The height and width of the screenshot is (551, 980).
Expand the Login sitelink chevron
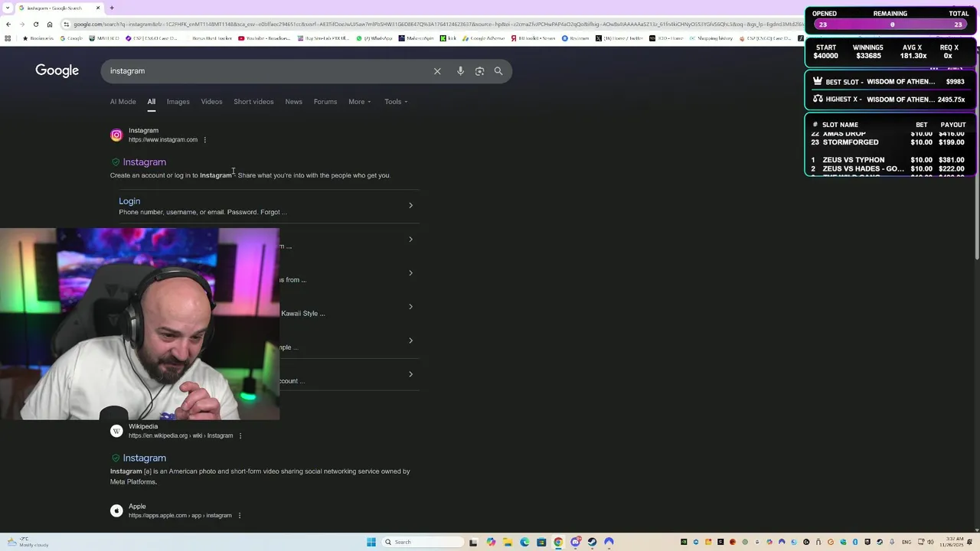410,205
